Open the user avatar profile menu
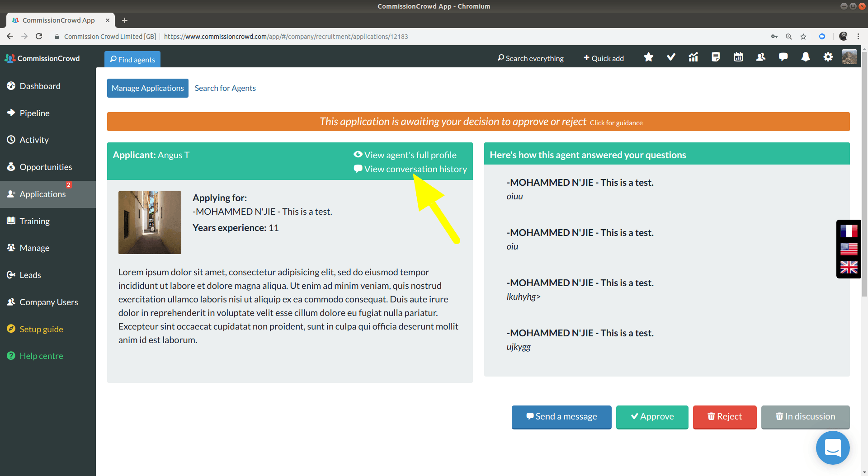 point(849,57)
